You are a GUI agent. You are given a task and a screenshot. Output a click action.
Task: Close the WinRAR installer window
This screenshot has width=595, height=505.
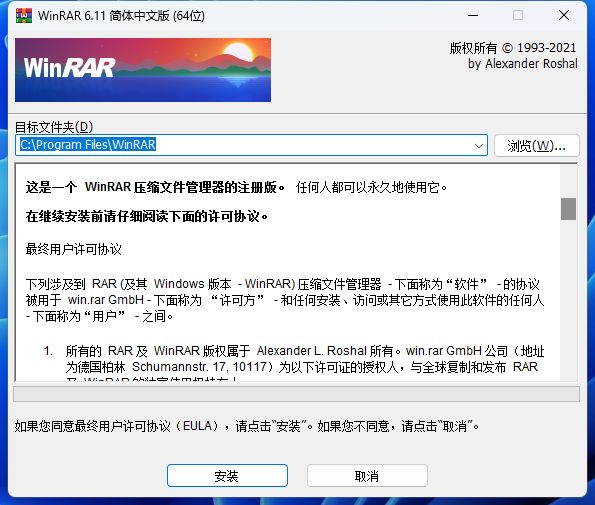[x=564, y=16]
